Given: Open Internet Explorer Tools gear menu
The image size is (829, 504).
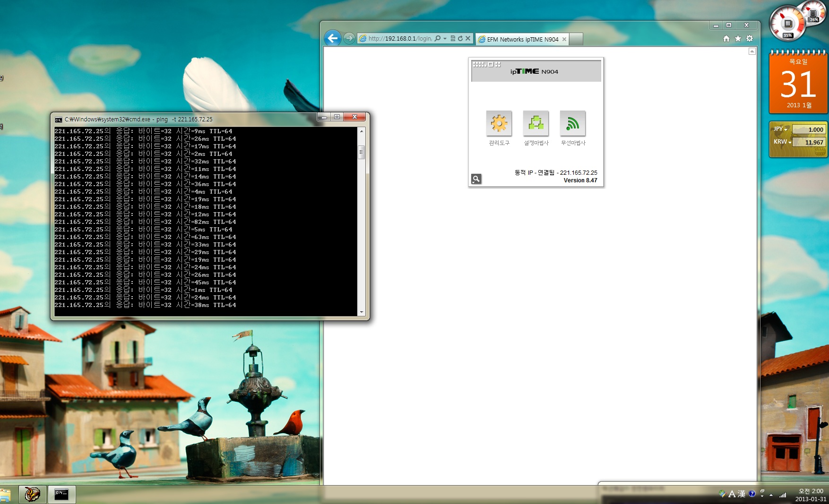Looking at the screenshot, I should (x=750, y=39).
